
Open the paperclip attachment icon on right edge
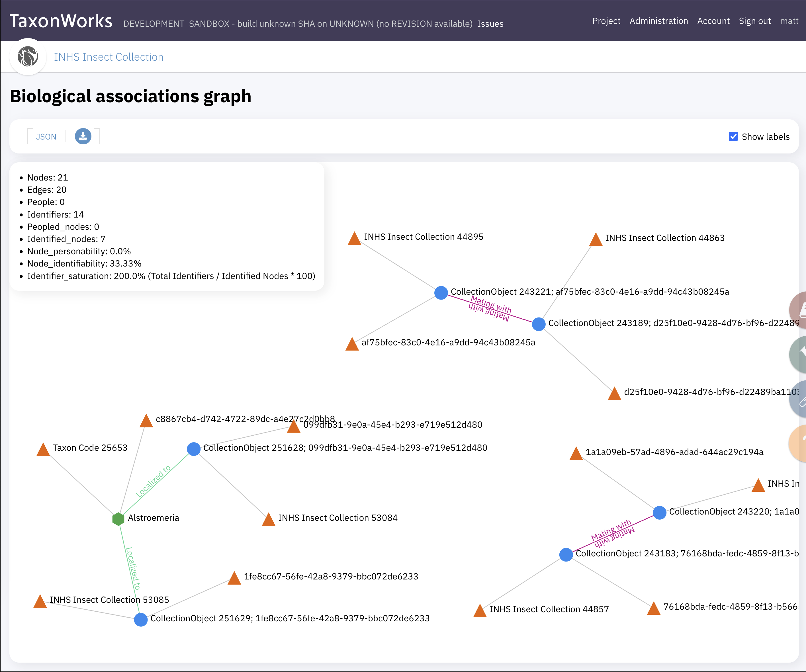coord(801,398)
